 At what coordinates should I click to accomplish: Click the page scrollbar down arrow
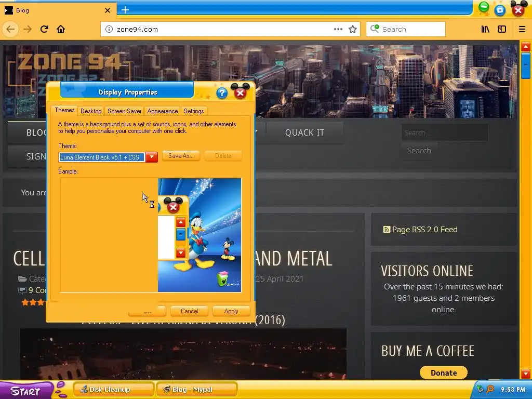click(526, 374)
